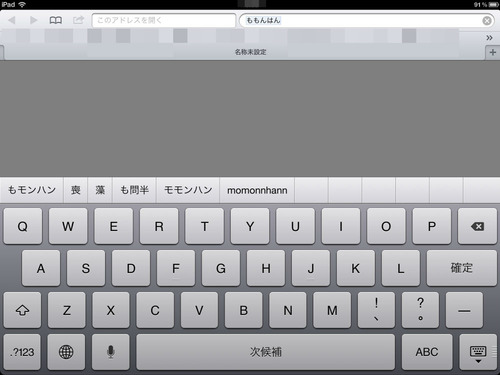
Task: Choose candidate 藻
Action: [100, 190]
